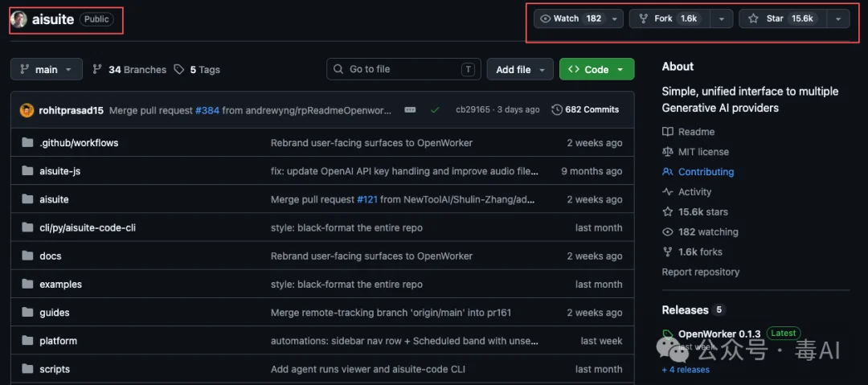Open the main branch selector dropdown
The width and height of the screenshot is (868, 385).
(47, 69)
